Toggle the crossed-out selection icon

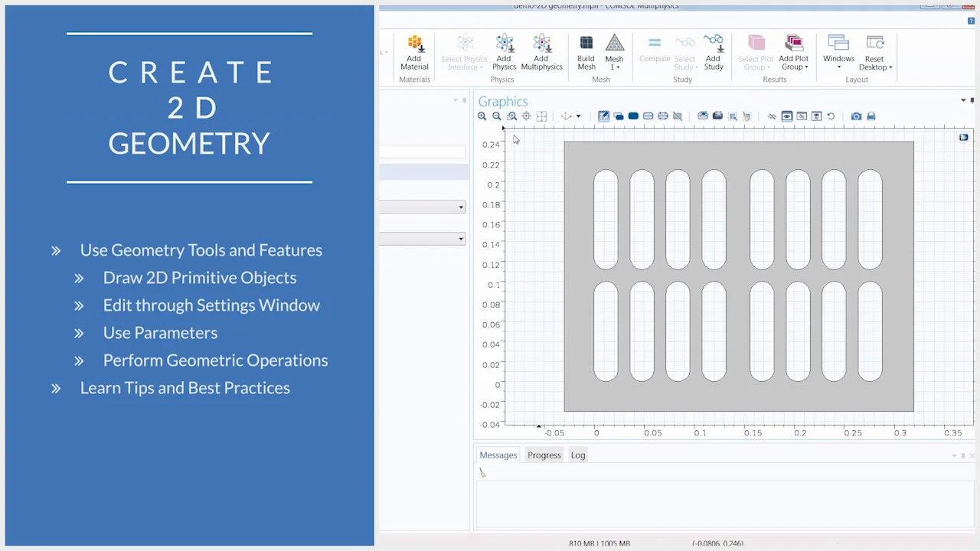click(x=678, y=116)
